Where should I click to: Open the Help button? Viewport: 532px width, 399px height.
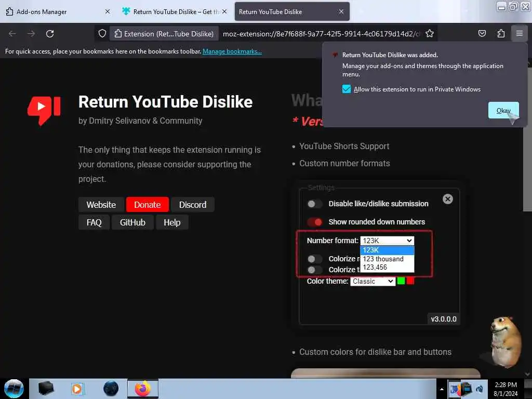coord(172,222)
